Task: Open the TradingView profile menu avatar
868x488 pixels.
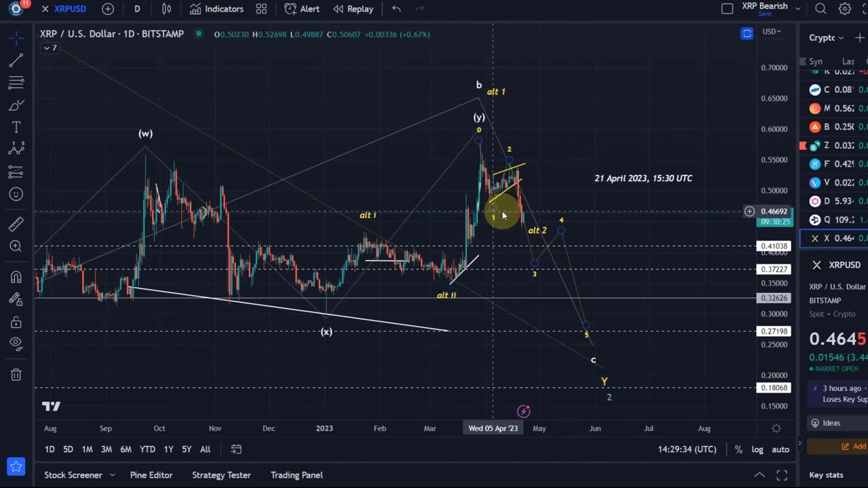Action: [x=16, y=9]
